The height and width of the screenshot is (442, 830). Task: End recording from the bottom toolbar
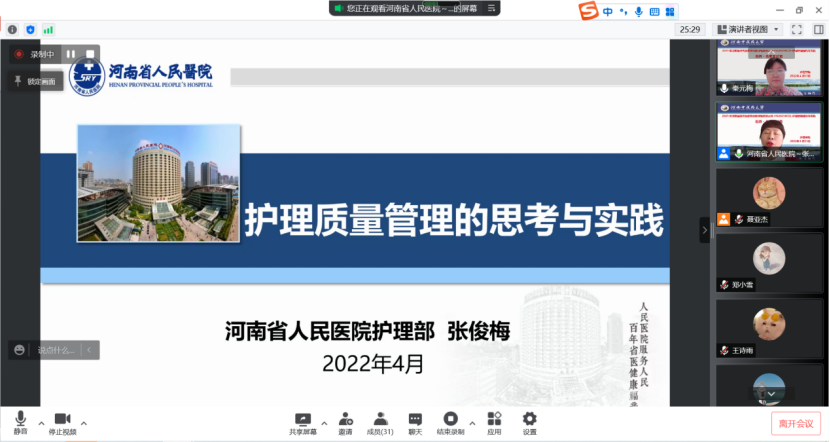pos(451,422)
